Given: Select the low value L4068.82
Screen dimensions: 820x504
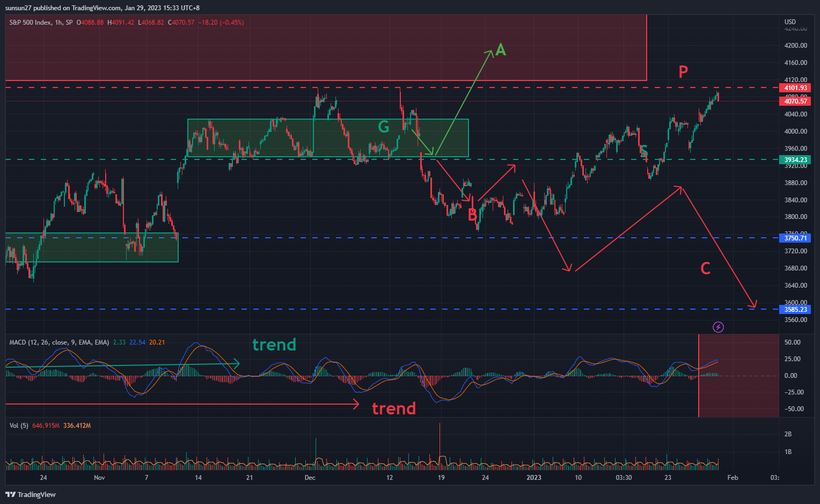Looking at the screenshot, I should click(151, 23).
